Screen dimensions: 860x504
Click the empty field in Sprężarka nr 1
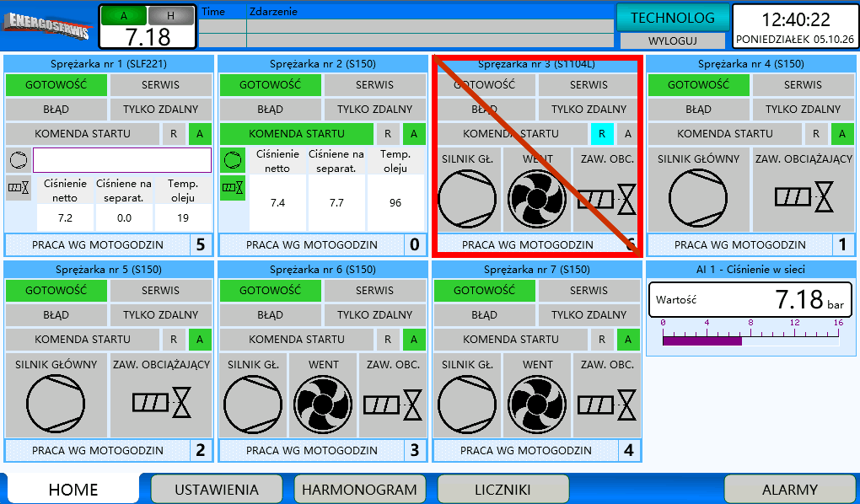click(122, 160)
